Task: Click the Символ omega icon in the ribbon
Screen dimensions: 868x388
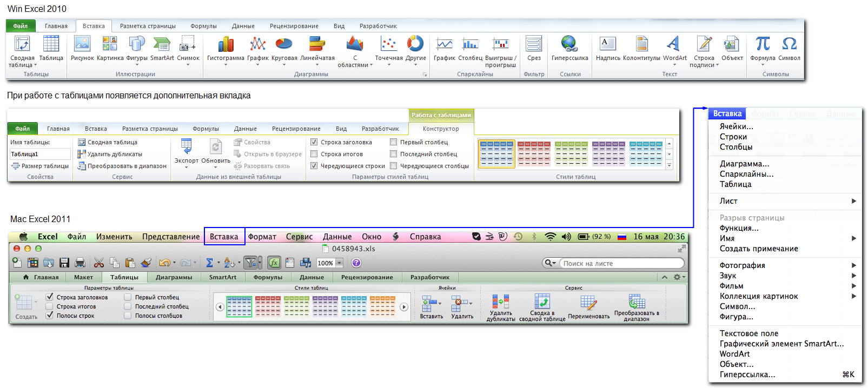Action: (x=790, y=44)
